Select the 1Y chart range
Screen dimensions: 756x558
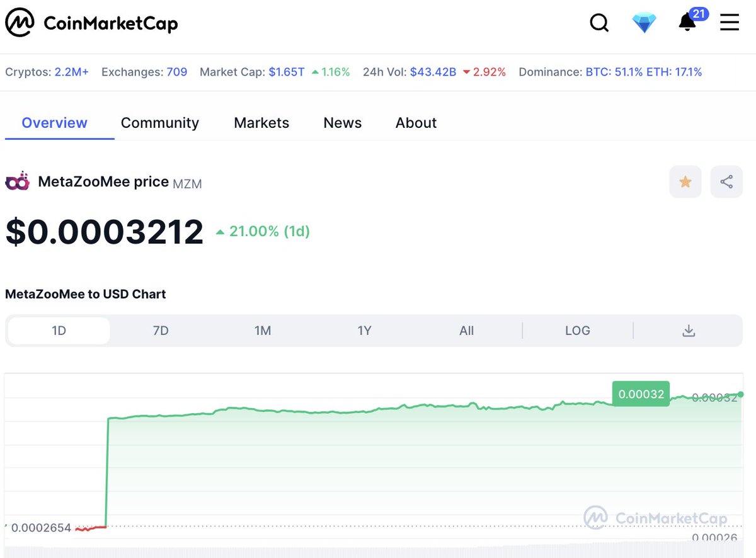pos(365,331)
